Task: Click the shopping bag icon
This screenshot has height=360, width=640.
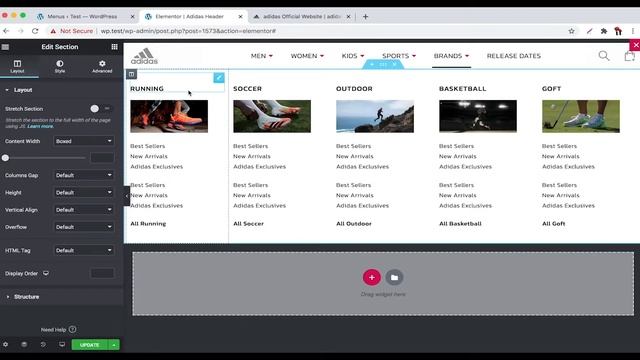Action: click(629, 56)
